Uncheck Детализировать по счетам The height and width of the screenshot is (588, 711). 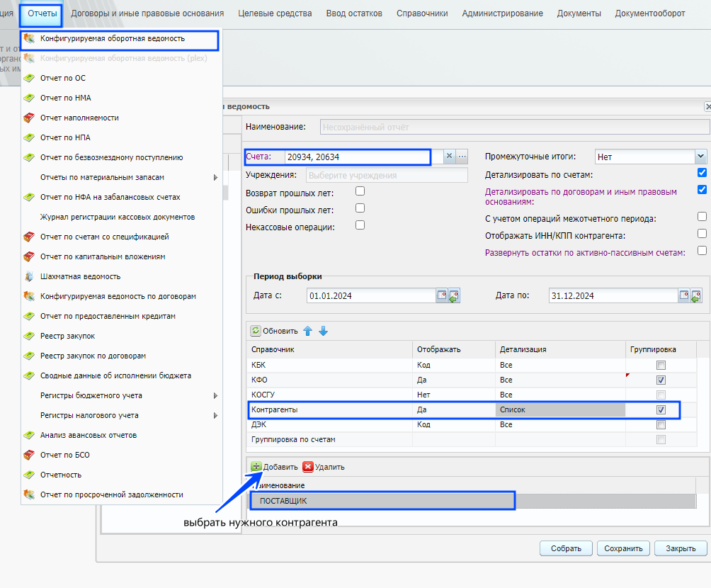tap(702, 172)
